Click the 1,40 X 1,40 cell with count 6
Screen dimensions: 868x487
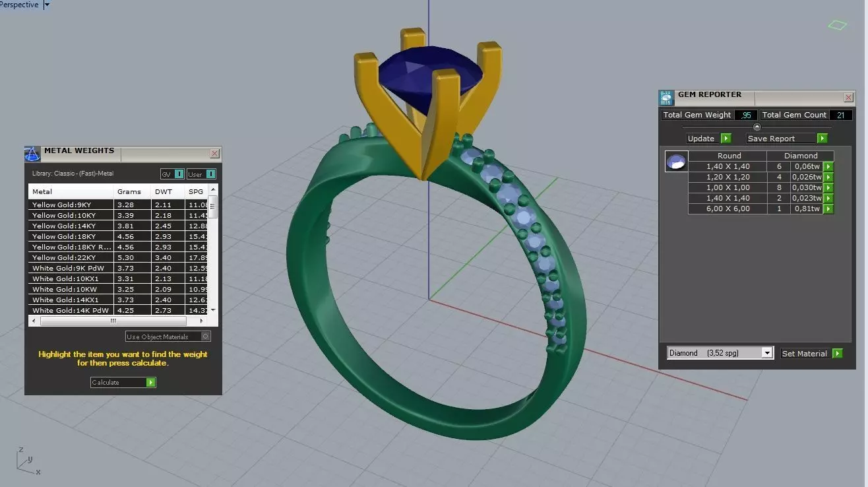pyautogui.click(x=728, y=166)
